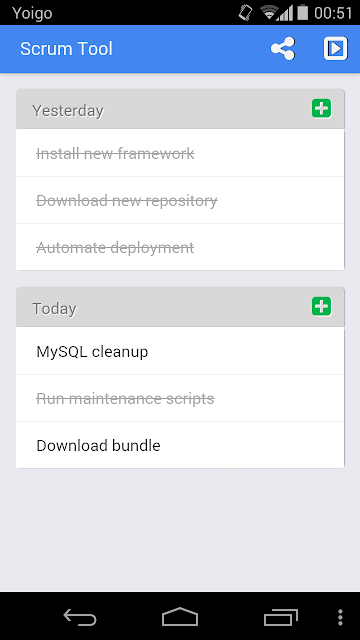
Task: Tap the 00:51 clock in status bar
Action: [x=333, y=13]
